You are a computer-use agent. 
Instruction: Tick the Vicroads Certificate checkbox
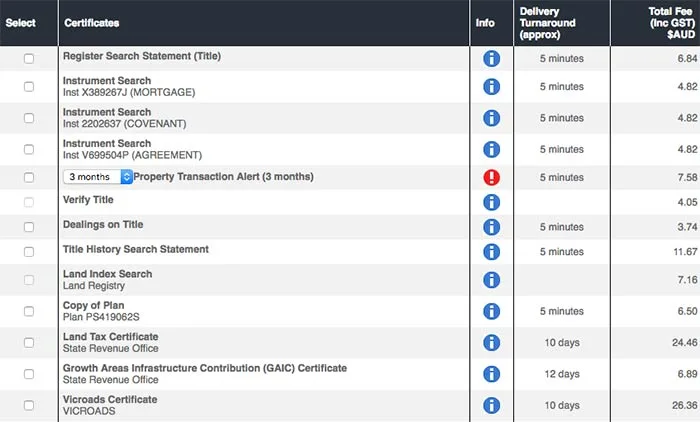29,405
